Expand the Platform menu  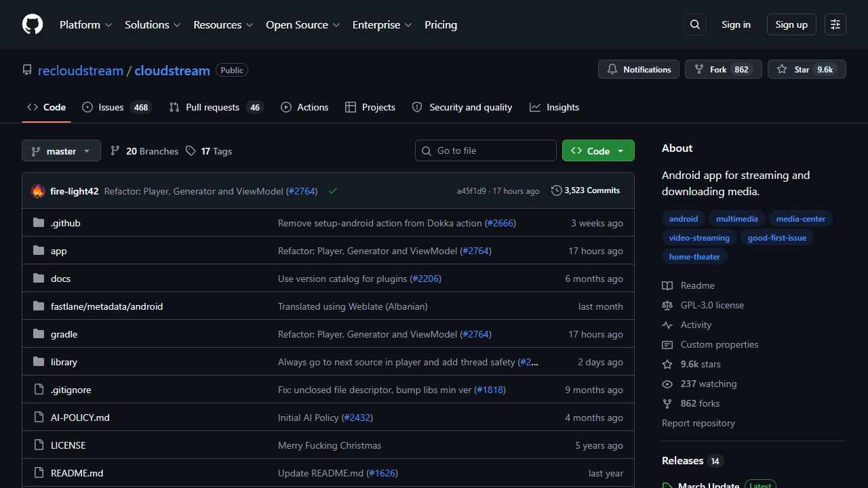85,24
